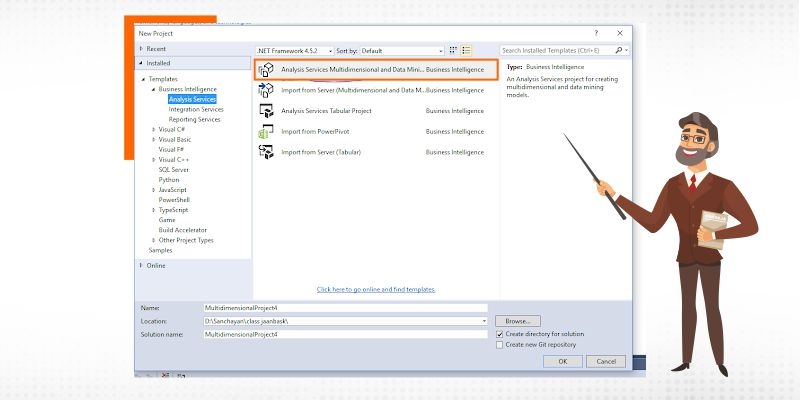Uncheck Create directory for solution
This screenshot has width=800, height=400.
coord(501,334)
